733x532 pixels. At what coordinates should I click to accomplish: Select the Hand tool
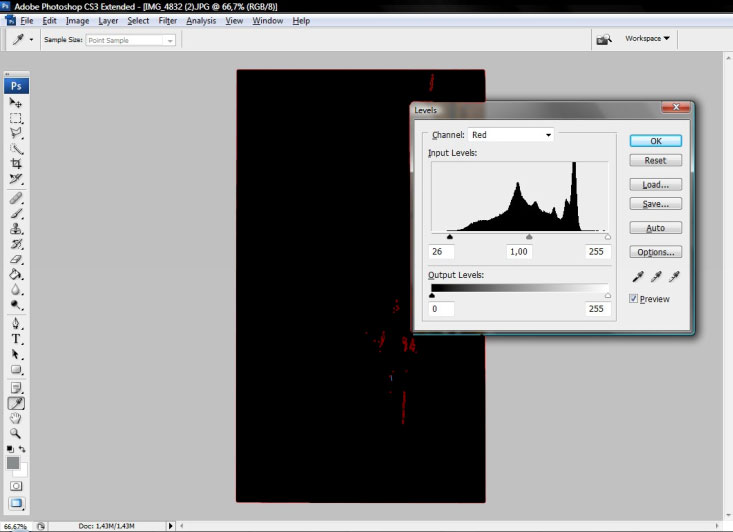[16, 418]
